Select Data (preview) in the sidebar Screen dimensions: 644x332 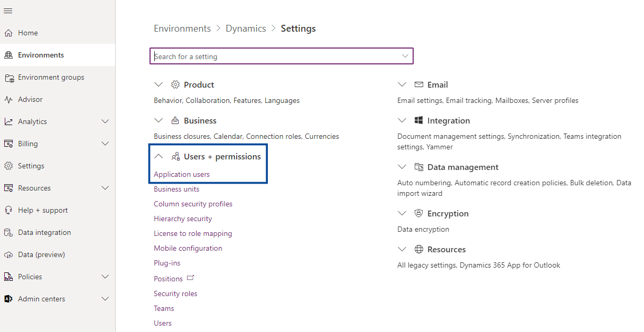click(x=41, y=254)
